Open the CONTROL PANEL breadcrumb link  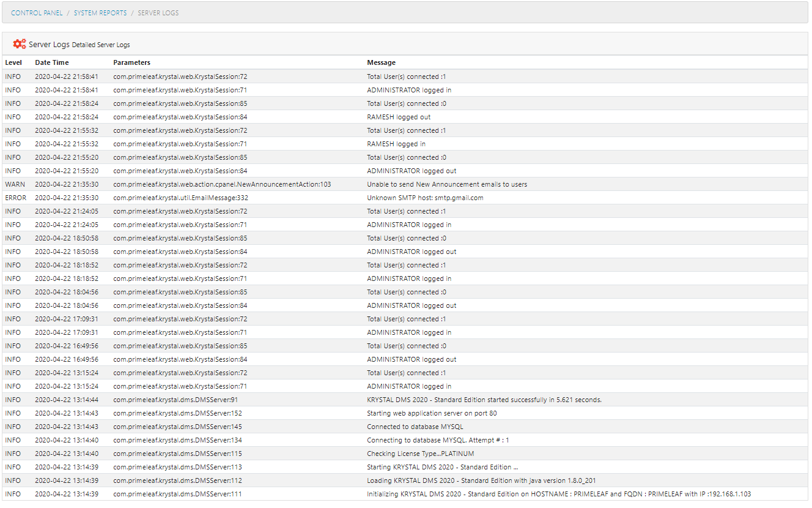pos(36,12)
